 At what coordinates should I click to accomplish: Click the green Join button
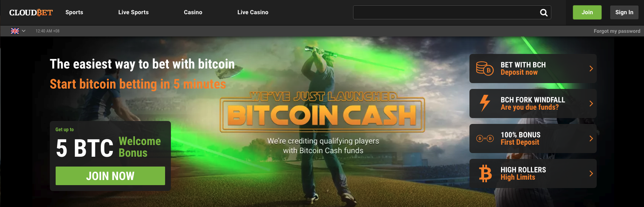pos(587,12)
